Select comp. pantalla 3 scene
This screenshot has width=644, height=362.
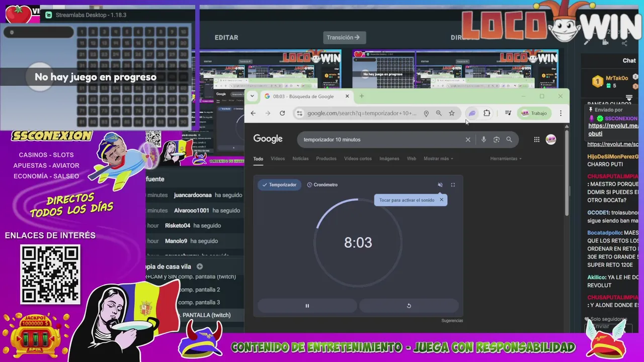[199, 302]
